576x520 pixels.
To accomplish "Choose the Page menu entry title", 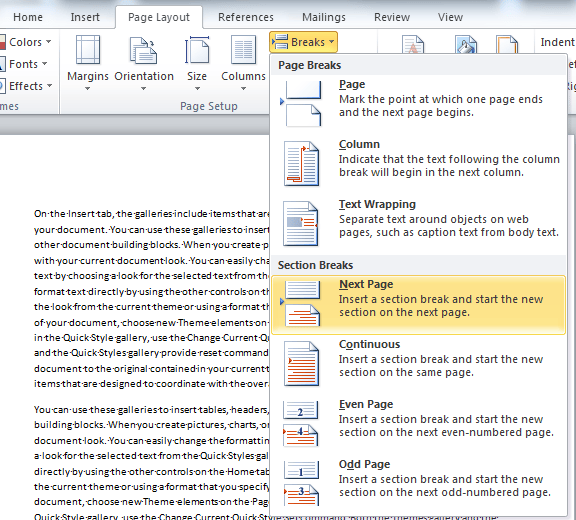I will pos(352,84).
